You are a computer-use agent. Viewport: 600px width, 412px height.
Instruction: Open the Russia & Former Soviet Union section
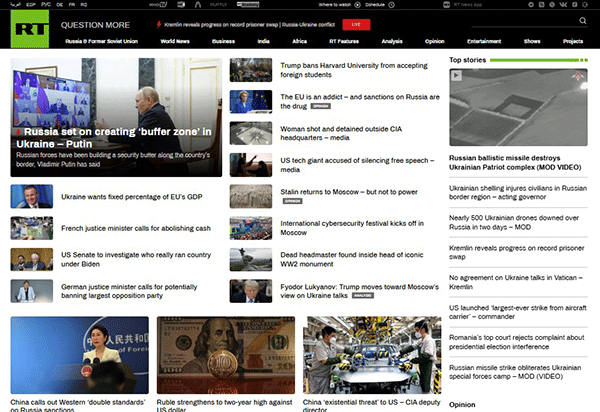coord(101,41)
